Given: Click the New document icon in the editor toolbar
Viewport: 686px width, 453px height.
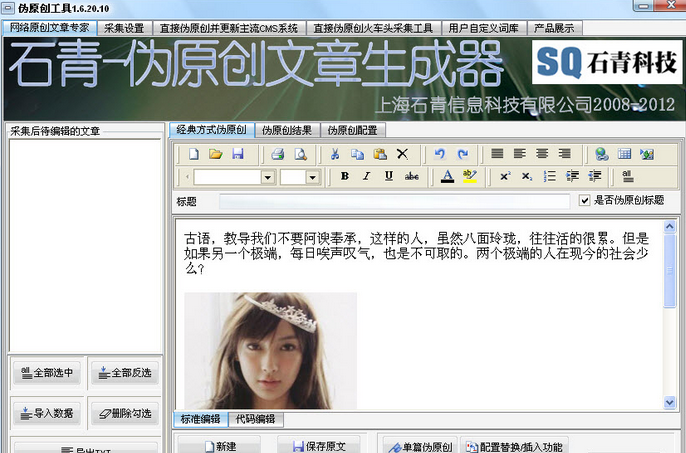Looking at the screenshot, I should [x=193, y=154].
